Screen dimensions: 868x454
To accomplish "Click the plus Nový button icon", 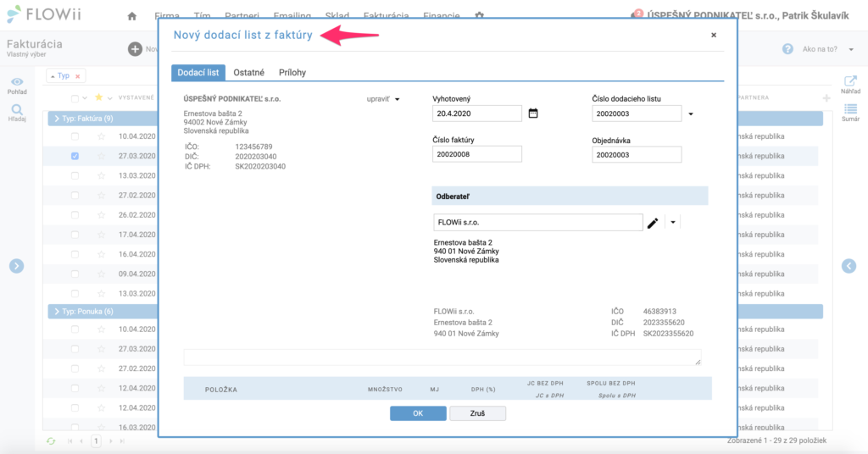I will pos(135,48).
